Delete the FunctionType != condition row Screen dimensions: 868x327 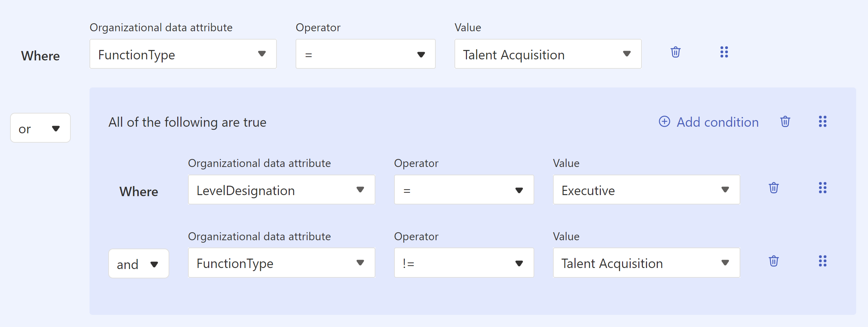(774, 261)
